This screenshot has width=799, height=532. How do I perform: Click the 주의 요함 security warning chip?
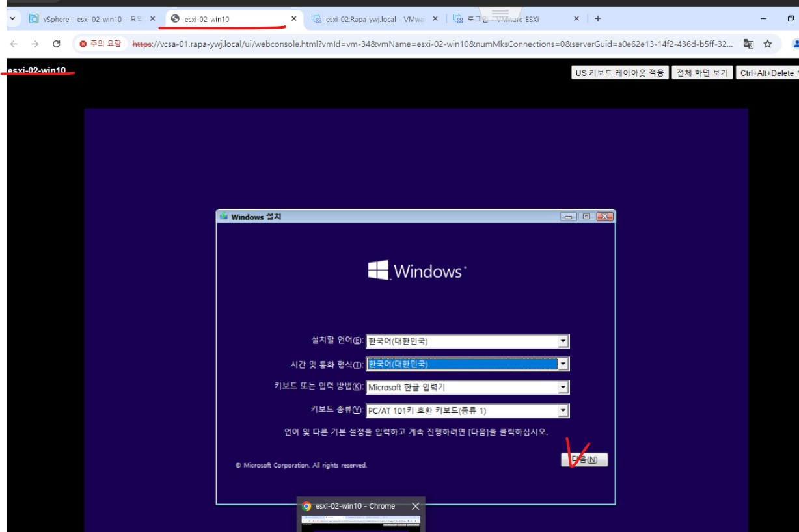(x=100, y=44)
